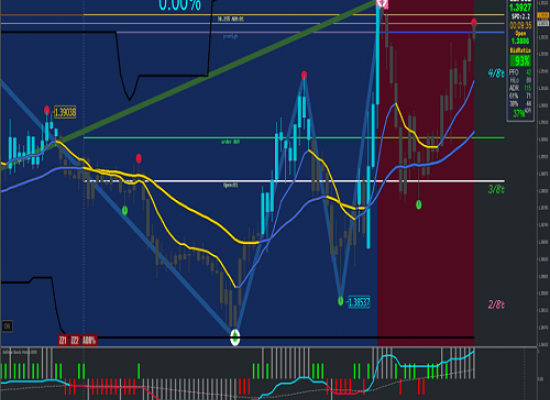This screenshot has width=550, height=400.
Task: Select the green 3/8 level label
Action: [496, 189]
